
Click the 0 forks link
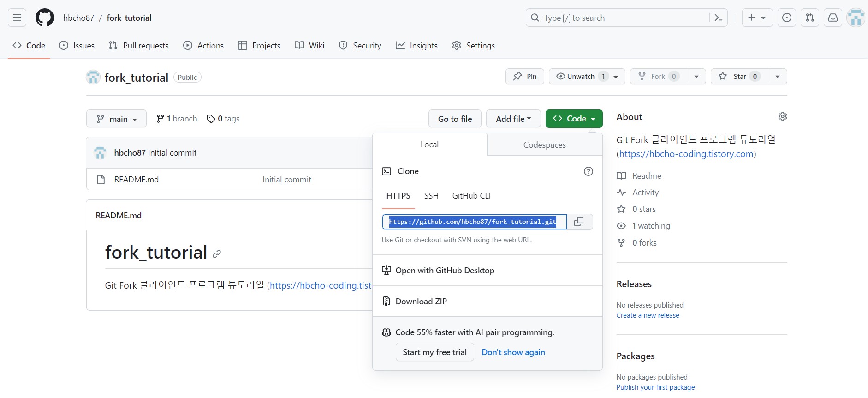pyautogui.click(x=637, y=243)
